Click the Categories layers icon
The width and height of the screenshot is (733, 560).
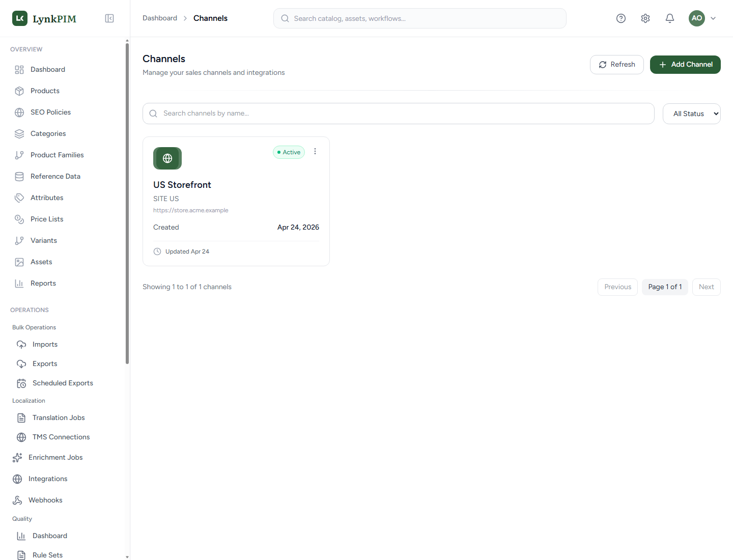pyautogui.click(x=19, y=134)
